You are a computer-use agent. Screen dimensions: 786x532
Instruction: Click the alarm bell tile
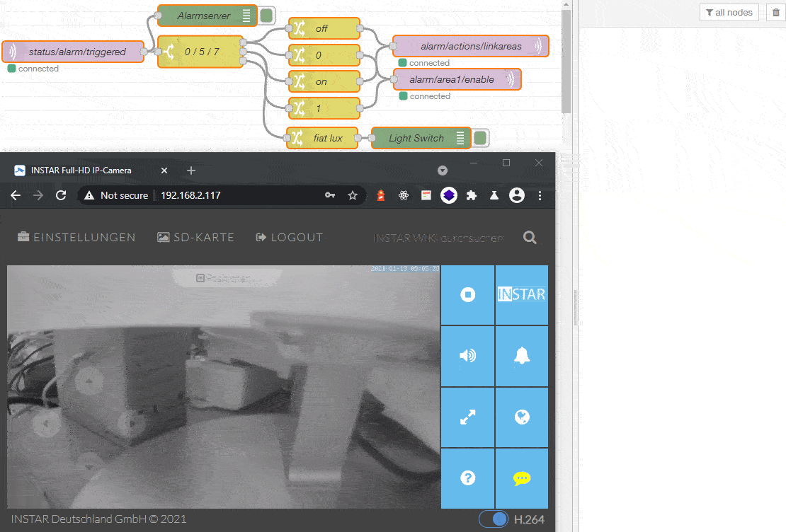point(522,356)
